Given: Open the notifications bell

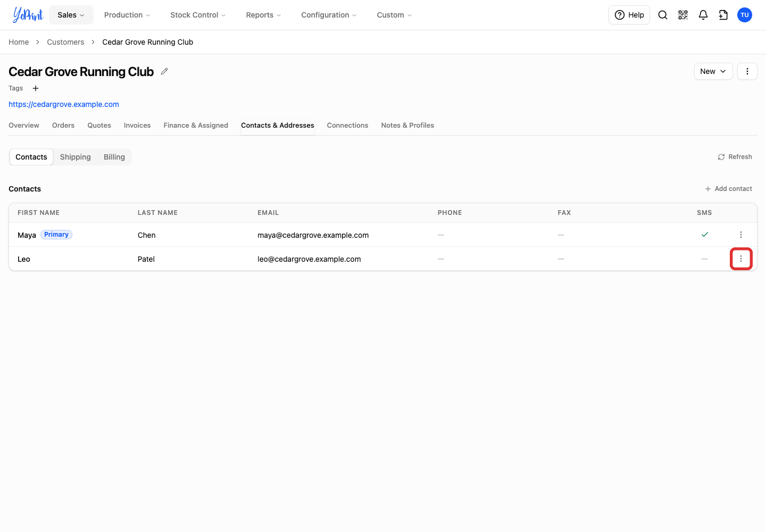Looking at the screenshot, I should point(703,15).
